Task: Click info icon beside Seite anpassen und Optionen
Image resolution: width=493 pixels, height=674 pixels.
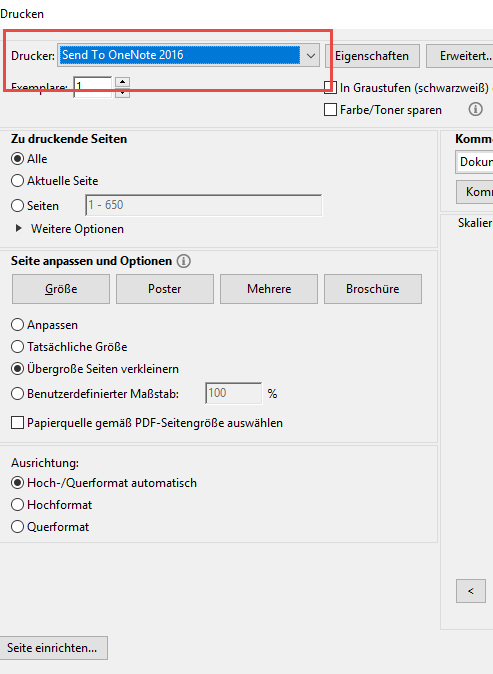Action: click(184, 261)
